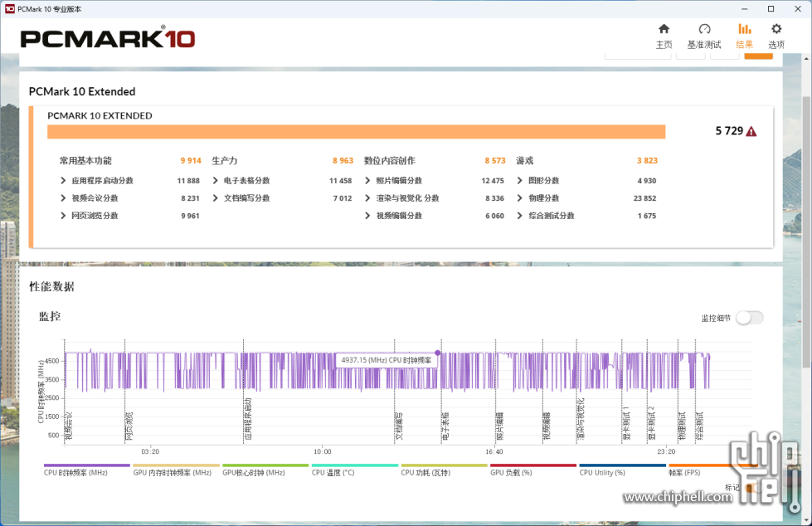Click the purple data point marker on the chart
Screen dimensions: 812x526
pos(438,353)
